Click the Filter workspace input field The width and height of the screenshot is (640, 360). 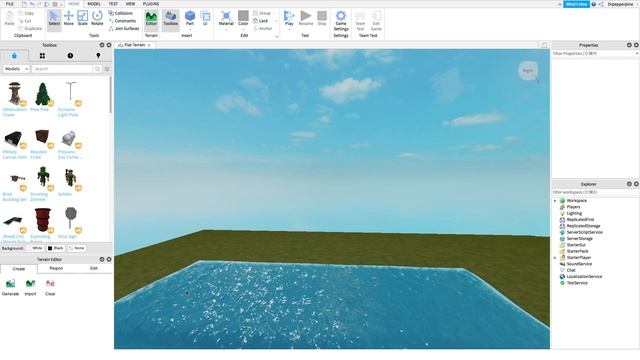pos(595,192)
